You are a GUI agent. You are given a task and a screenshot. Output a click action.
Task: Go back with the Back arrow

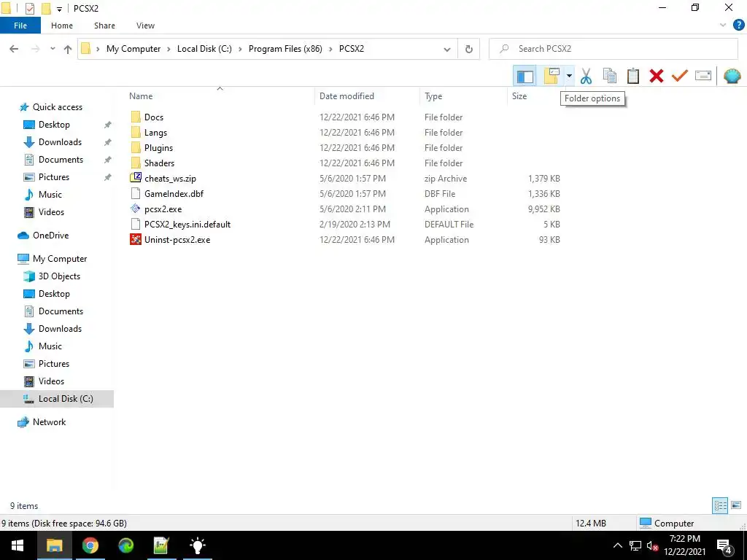pyautogui.click(x=14, y=49)
